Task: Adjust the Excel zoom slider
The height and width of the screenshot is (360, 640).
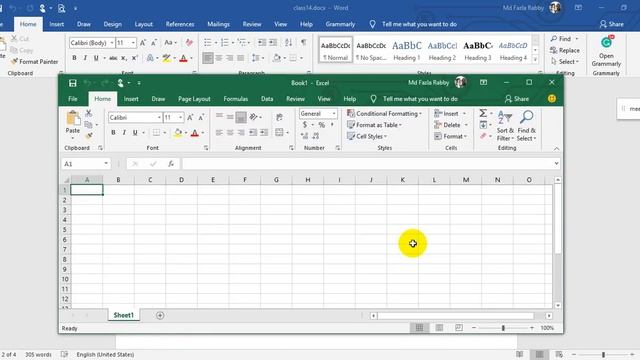Action: point(503,328)
